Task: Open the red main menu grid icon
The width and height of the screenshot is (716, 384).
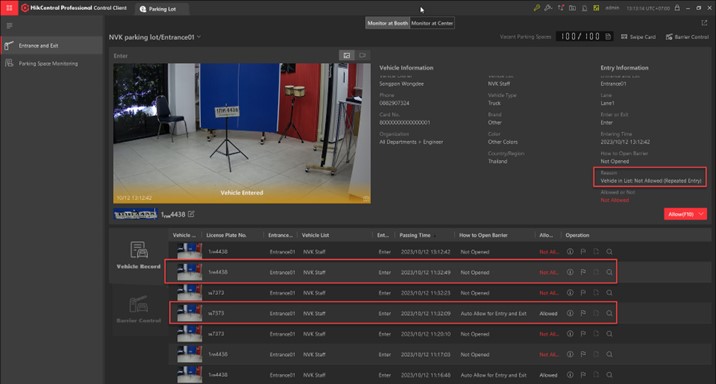Action: 9,8
